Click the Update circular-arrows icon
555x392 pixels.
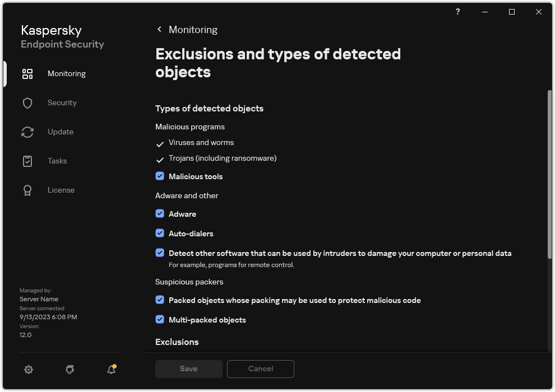tap(27, 132)
